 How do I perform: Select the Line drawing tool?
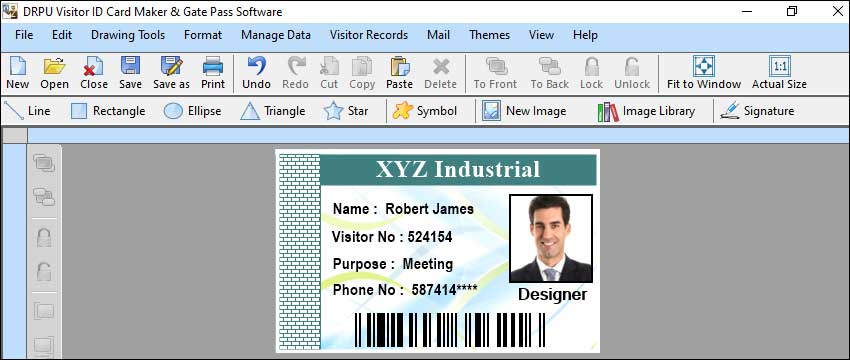click(27, 111)
